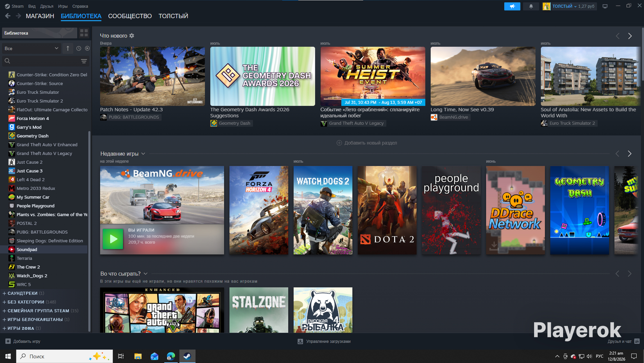This screenshot has height=363, width=644.
Task: Filter library by recent activity clock icon
Action: tap(79, 48)
